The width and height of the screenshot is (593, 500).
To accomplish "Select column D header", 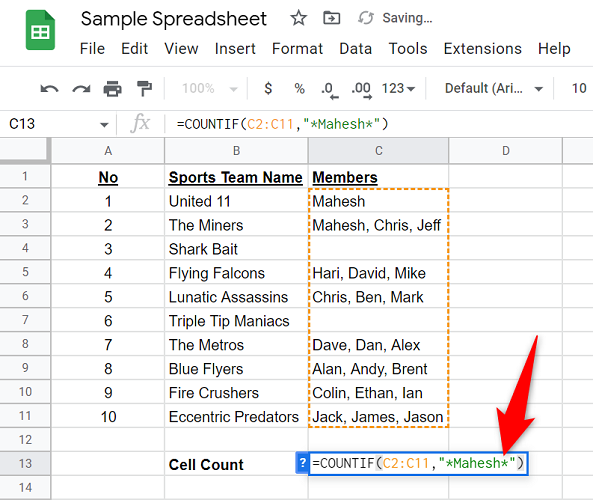I will pos(506,151).
